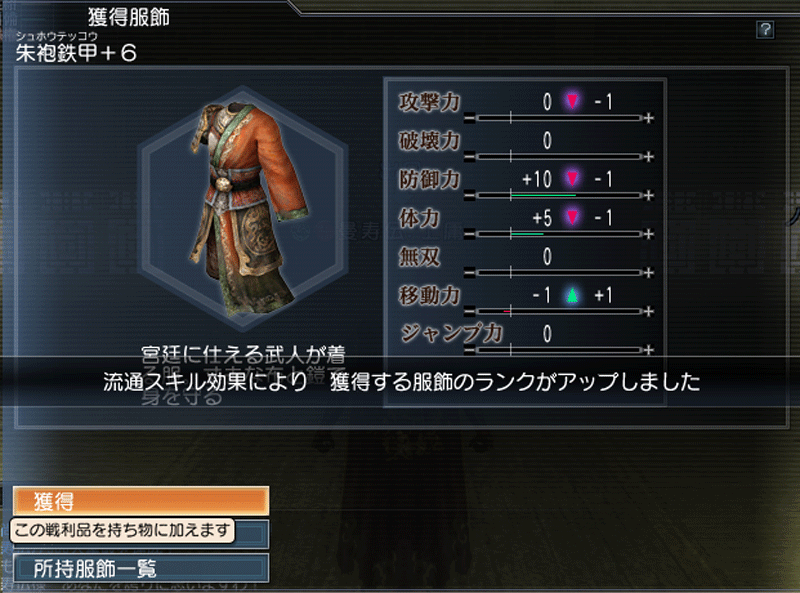This screenshot has width=800, height=593.
Task: Click the minus icon on 防御力 bar
Action: 469,195
